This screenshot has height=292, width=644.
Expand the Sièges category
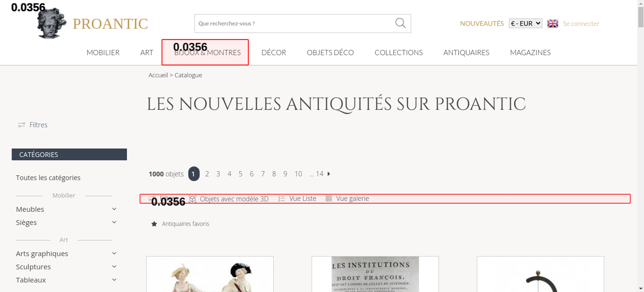[x=114, y=222]
